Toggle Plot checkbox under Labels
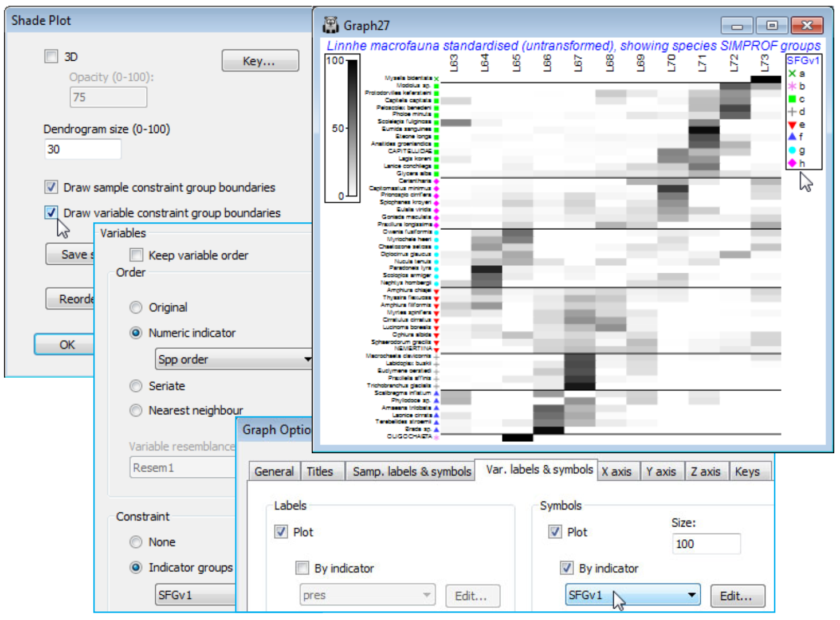Screen dimensions: 840x620 (281, 531)
